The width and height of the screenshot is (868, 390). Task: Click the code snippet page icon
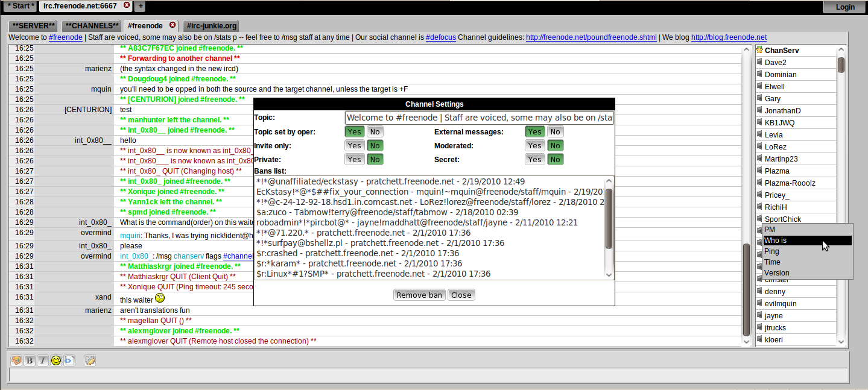(x=69, y=360)
